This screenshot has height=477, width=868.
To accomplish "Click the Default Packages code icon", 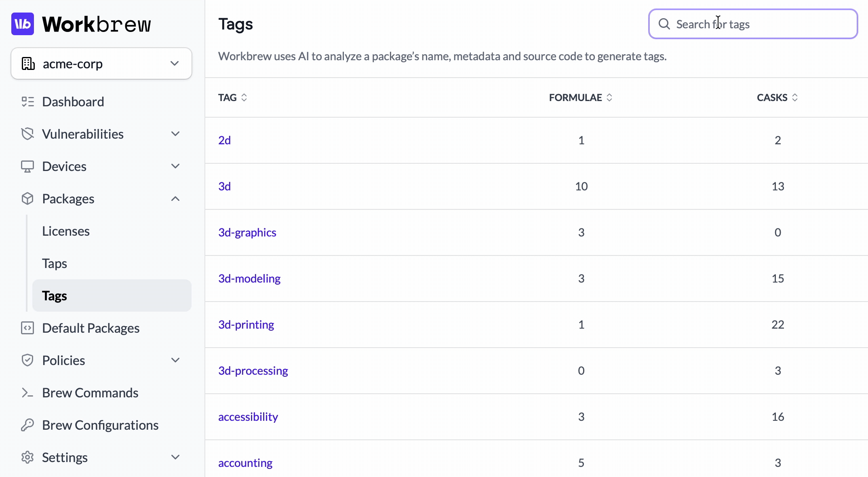I will (27, 328).
